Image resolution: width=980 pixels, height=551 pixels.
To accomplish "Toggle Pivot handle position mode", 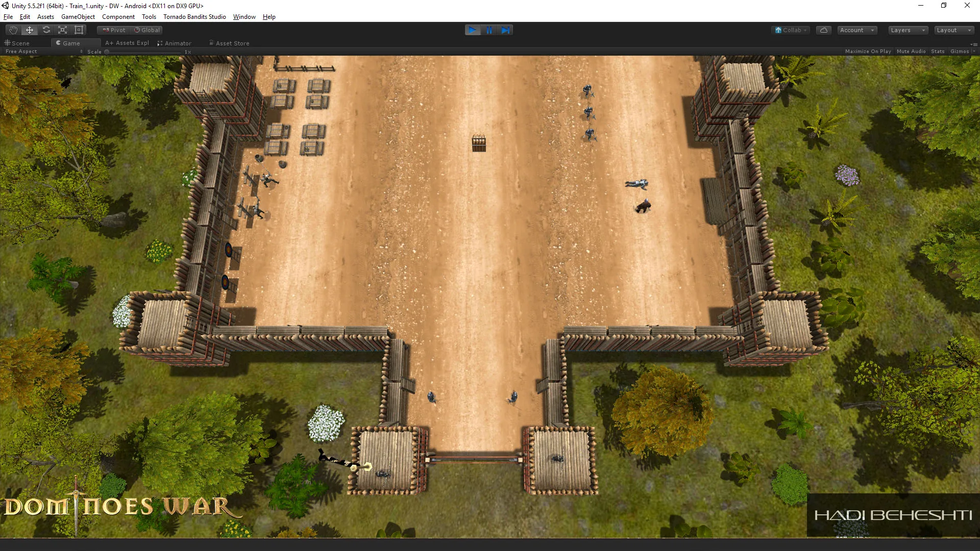I will pos(114,30).
